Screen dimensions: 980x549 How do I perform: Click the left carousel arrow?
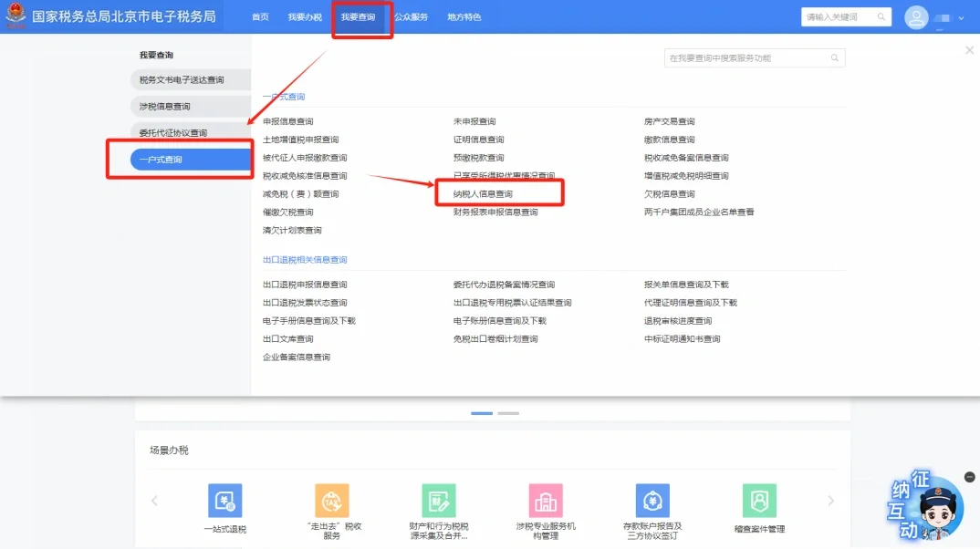(x=153, y=501)
